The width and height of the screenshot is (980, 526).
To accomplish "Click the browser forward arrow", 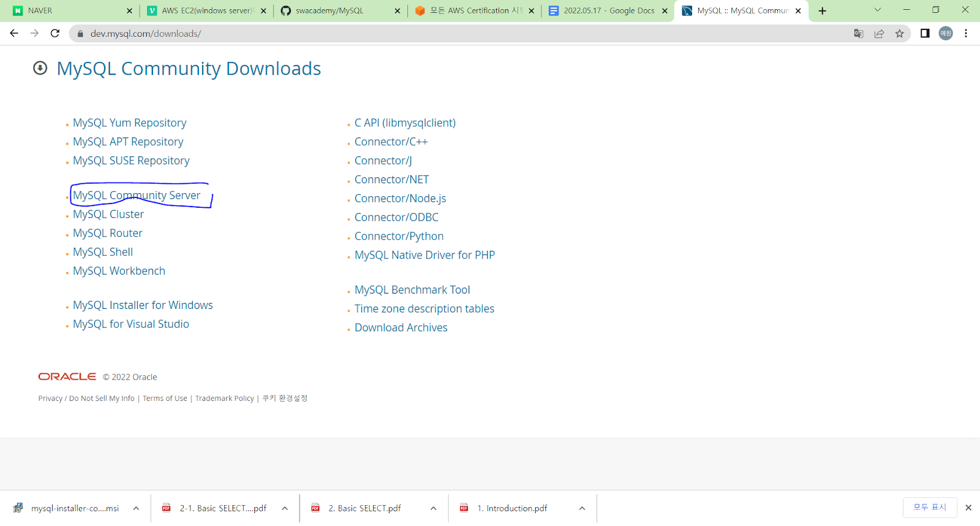I will coord(34,33).
